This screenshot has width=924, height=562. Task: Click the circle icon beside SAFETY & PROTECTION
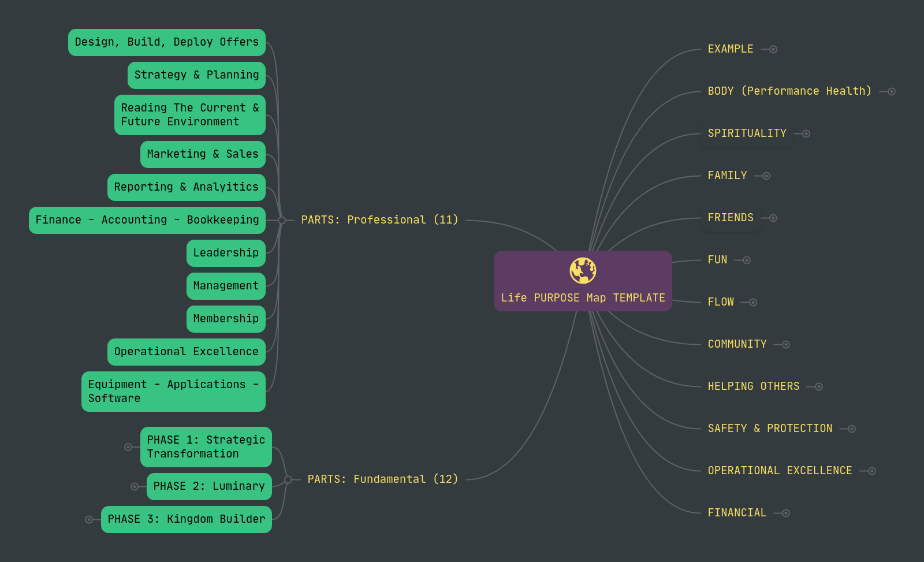pos(851,428)
